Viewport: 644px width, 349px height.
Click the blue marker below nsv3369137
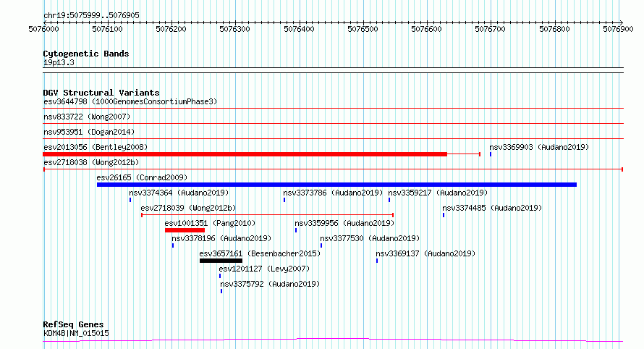tap(377, 261)
